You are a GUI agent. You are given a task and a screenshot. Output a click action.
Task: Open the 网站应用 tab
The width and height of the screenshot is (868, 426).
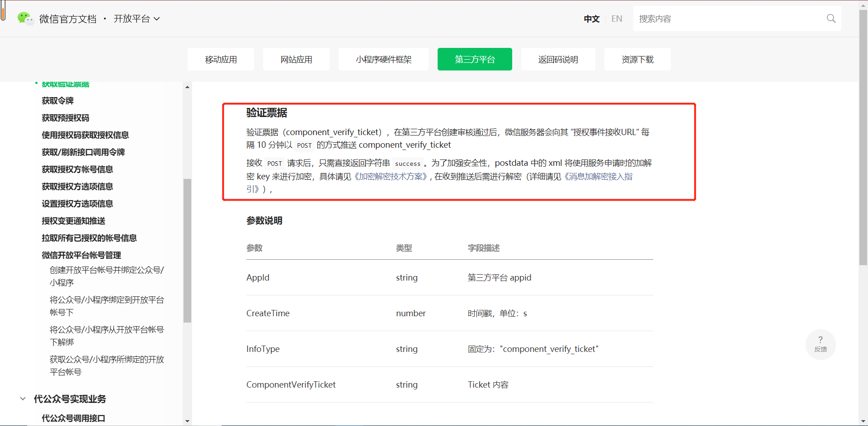296,59
